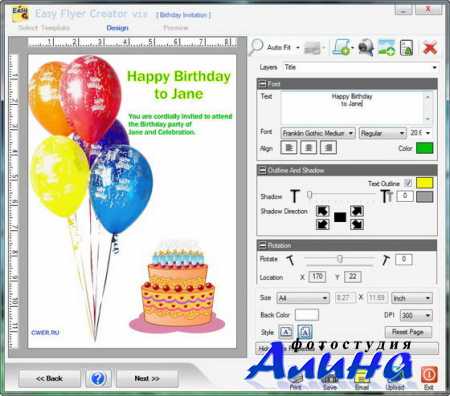This screenshot has height=396, width=450.
Task: Click the left rotate T icon
Action: 291,260
